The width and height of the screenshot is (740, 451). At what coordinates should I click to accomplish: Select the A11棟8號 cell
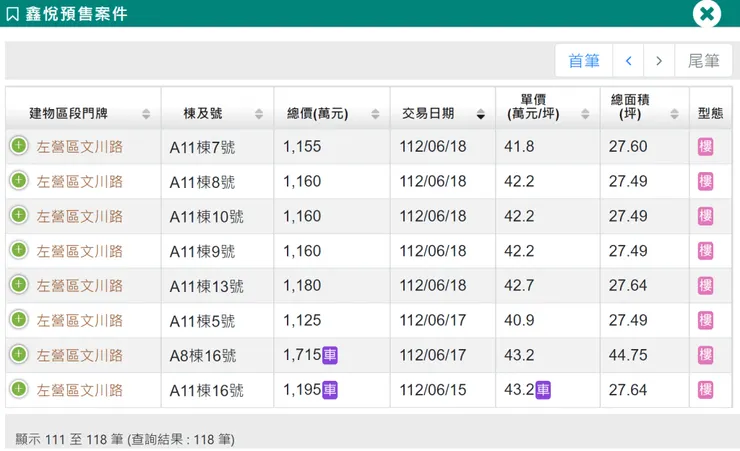coord(217,182)
